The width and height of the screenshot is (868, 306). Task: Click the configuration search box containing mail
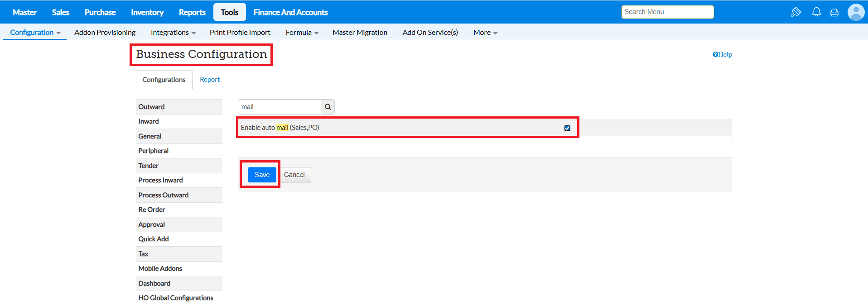point(279,107)
